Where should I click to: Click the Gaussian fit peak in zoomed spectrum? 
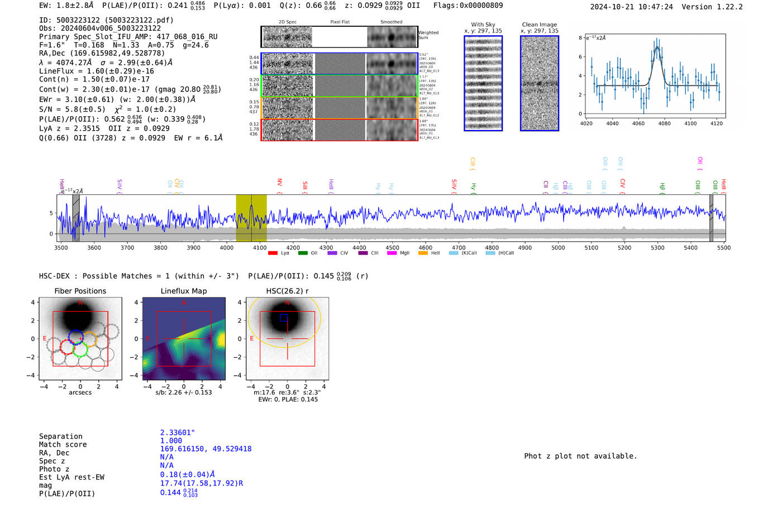point(657,47)
